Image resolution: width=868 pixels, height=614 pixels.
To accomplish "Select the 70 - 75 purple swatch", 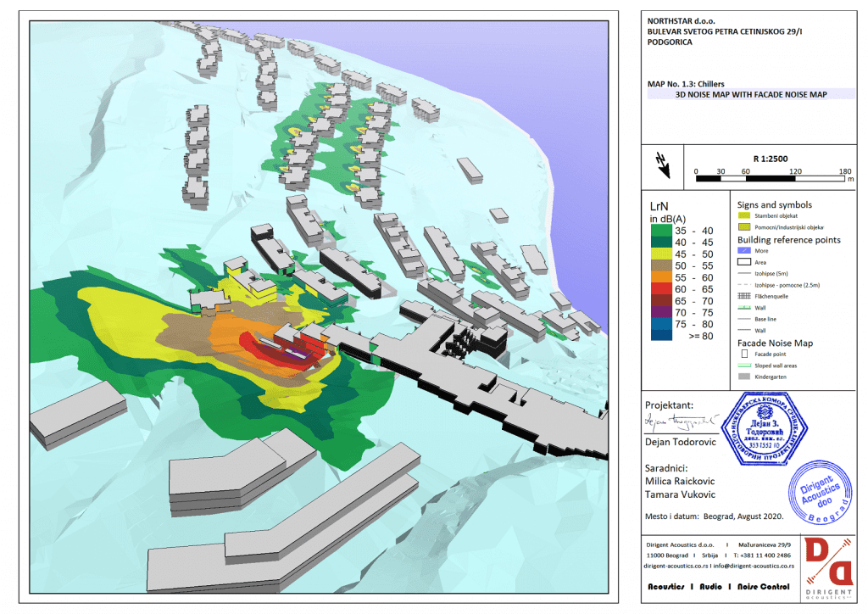I will [661, 312].
